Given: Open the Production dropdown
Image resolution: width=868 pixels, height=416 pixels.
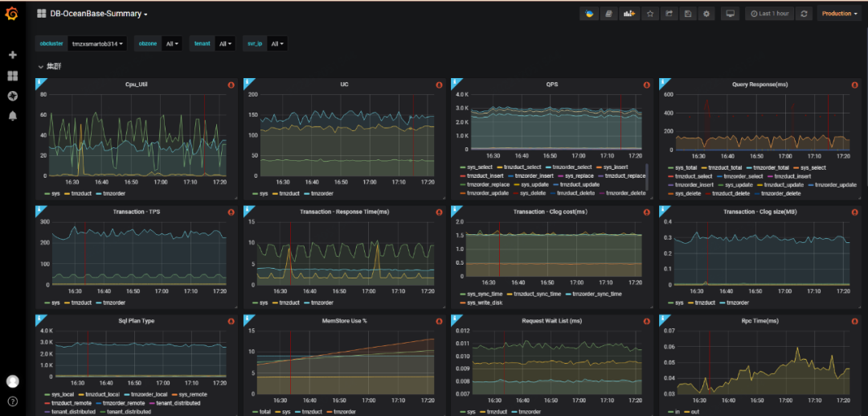Looking at the screenshot, I should [839, 14].
